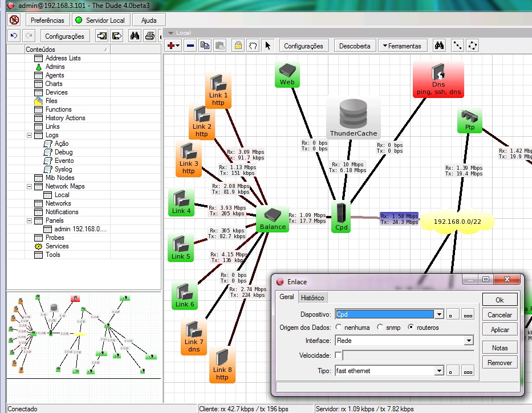Open Devices in the contents tree
The image size is (532, 413).
(56, 92)
